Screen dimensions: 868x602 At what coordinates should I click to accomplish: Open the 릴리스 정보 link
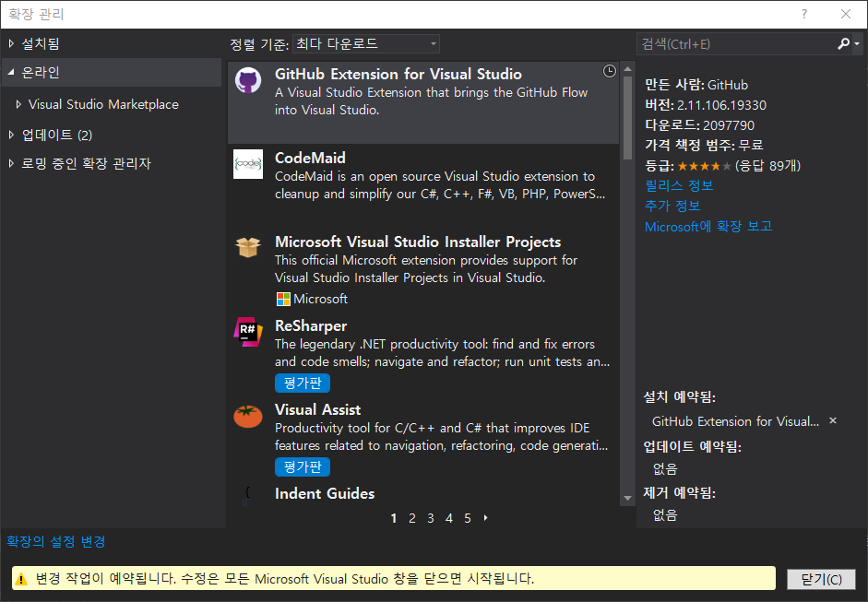(x=679, y=185)
